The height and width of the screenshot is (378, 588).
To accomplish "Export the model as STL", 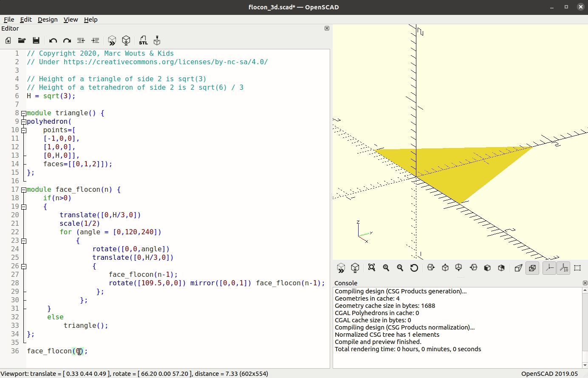I will 143,40.
